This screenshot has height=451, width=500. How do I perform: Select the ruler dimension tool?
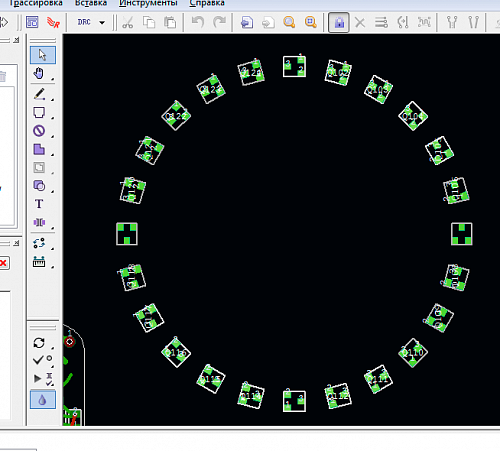[39, 262]
